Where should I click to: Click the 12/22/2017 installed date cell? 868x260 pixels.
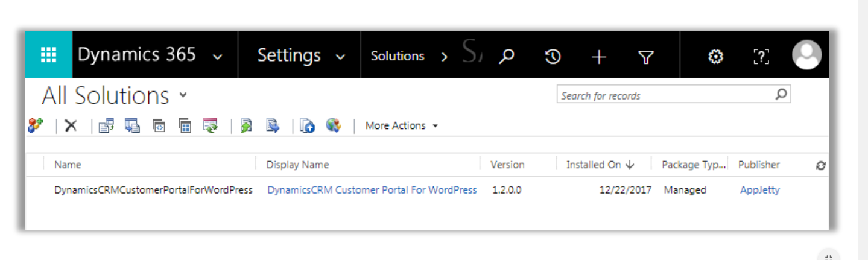coord(626,190)
